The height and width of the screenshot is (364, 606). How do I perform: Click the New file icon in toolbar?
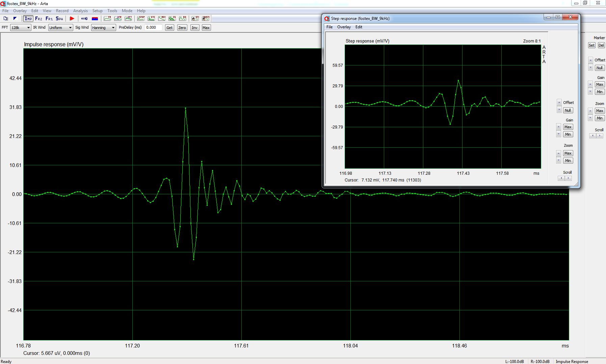(x=6, y=19)
